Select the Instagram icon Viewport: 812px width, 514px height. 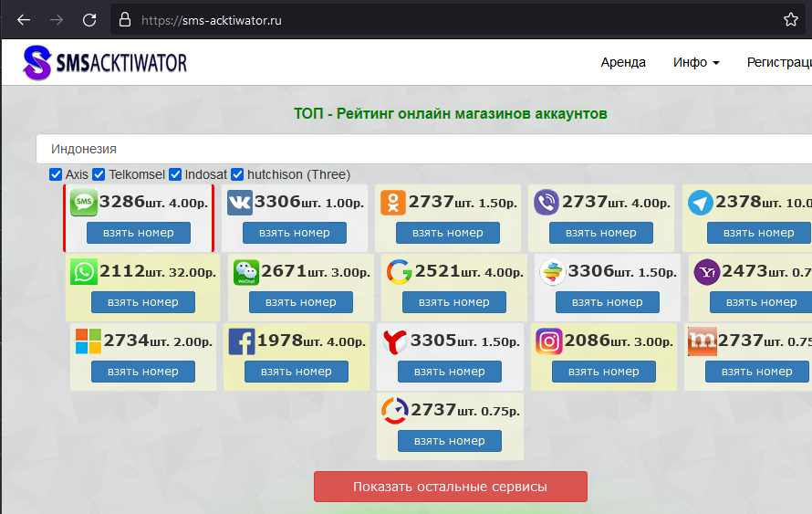point(549,341)
